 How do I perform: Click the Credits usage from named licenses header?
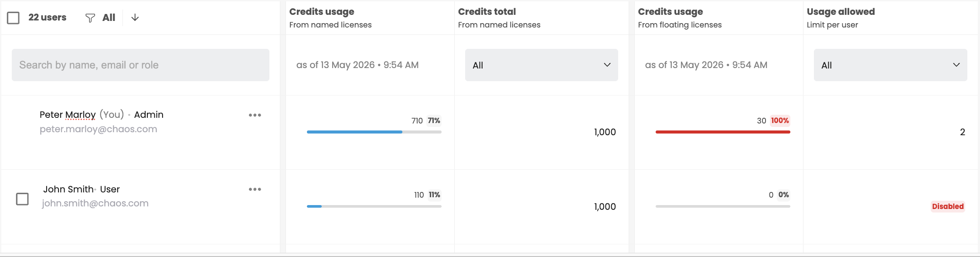click(x=330, y=18)
